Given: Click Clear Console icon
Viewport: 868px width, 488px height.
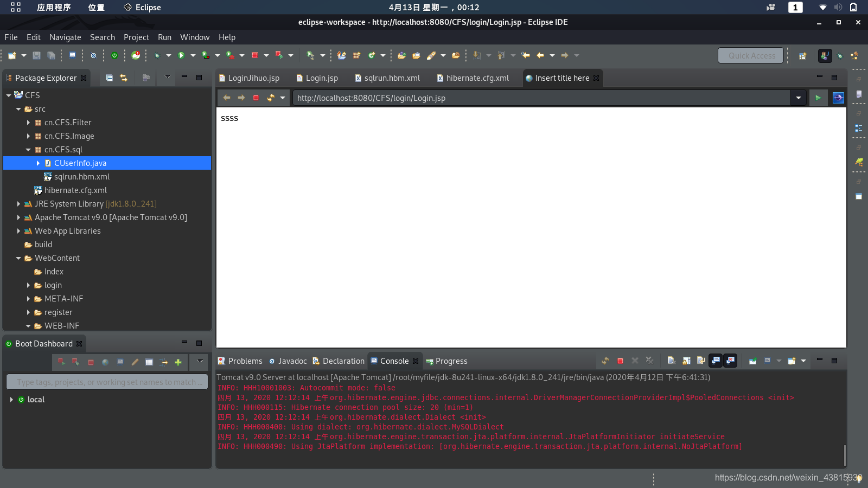Looking at the screenshot, I should pos(671,361).
